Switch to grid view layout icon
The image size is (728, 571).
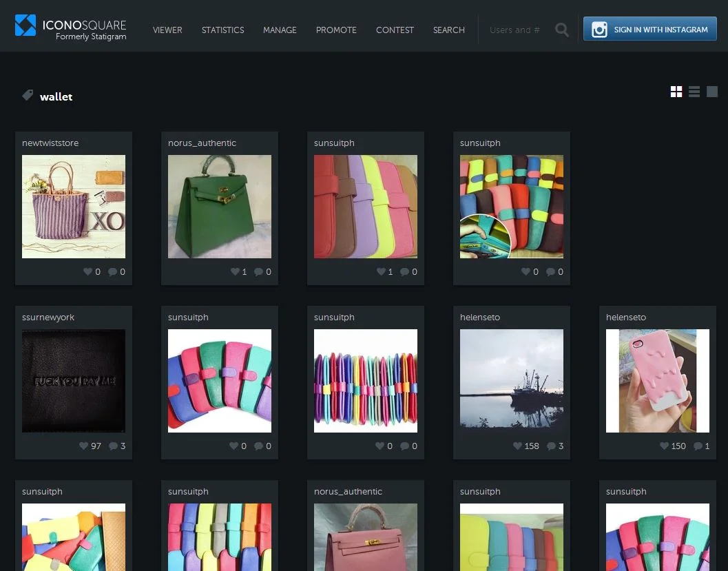676,92
